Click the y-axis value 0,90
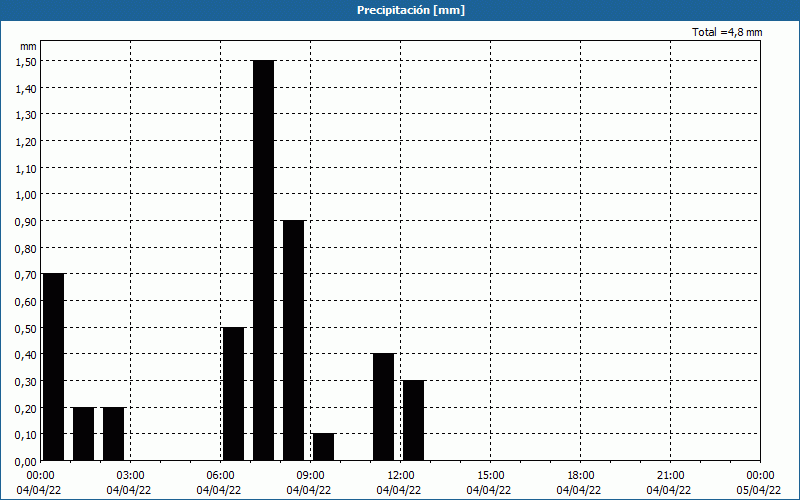 pos(26,222)
